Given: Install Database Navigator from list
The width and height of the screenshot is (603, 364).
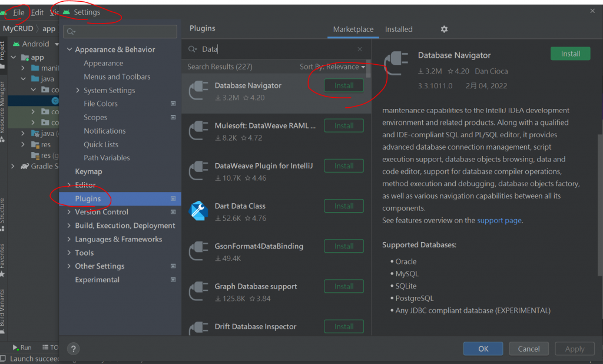Looking at the screenshot, I should [x=344, y=85].
